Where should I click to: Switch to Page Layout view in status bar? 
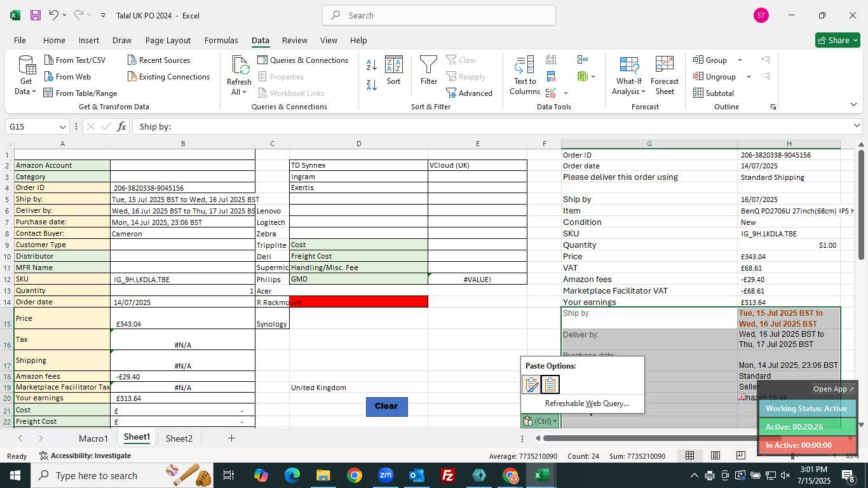coord(715,456)
